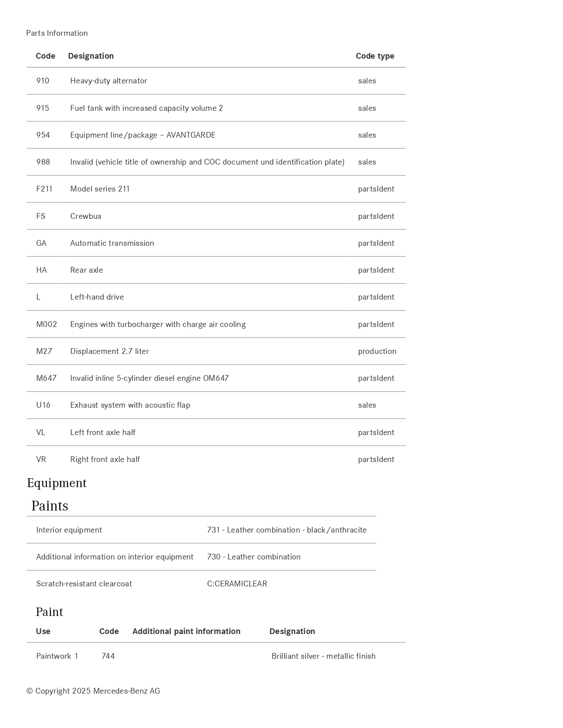Click the production code type for M27
563x728 pixels.
(x=377, y=351)
